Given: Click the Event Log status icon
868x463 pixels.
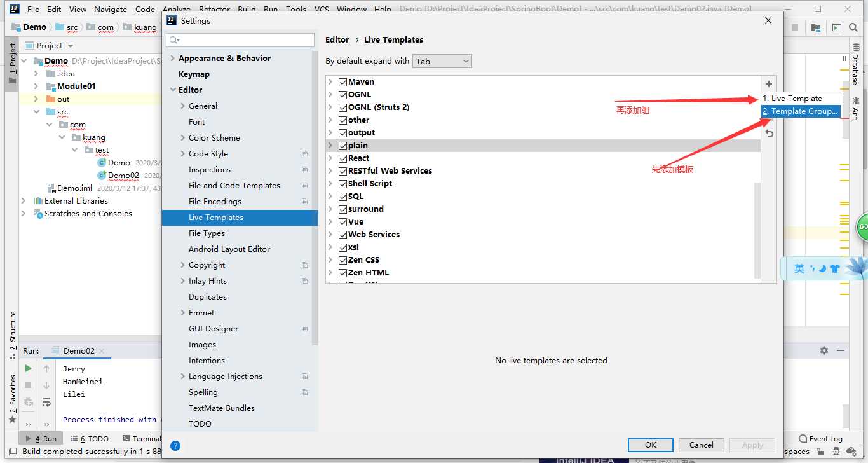Looking at the screenshot, I should [803, 438].
